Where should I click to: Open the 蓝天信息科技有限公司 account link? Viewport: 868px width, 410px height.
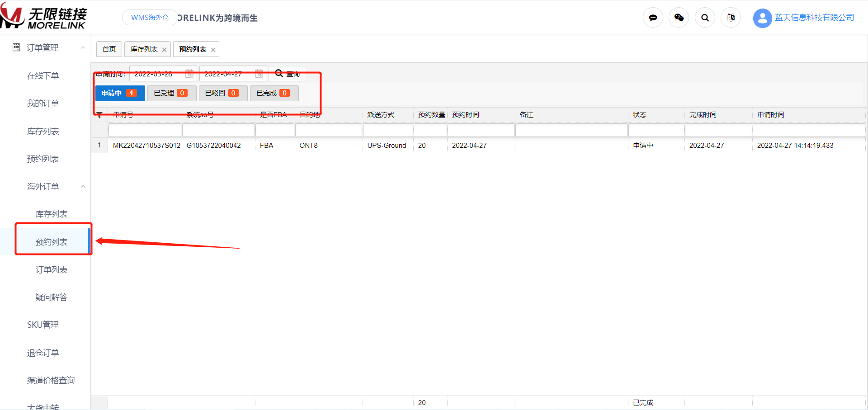pos(814,18)
